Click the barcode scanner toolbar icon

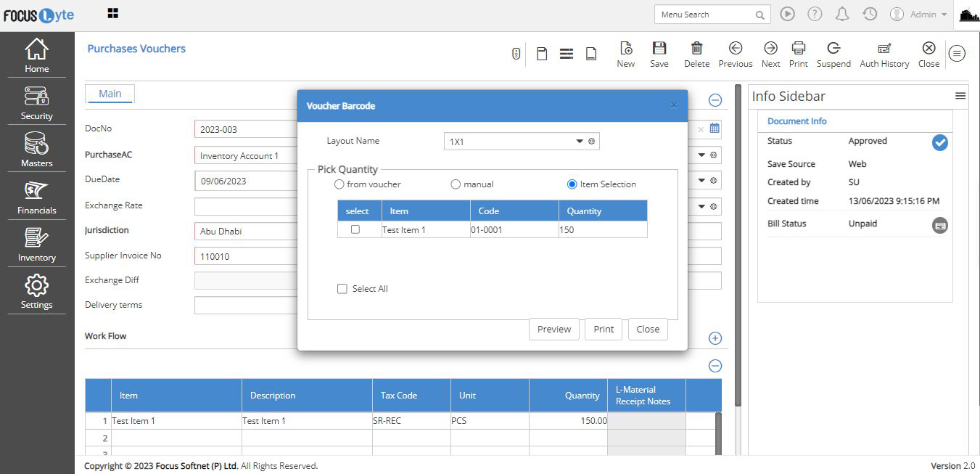(516, 54)
